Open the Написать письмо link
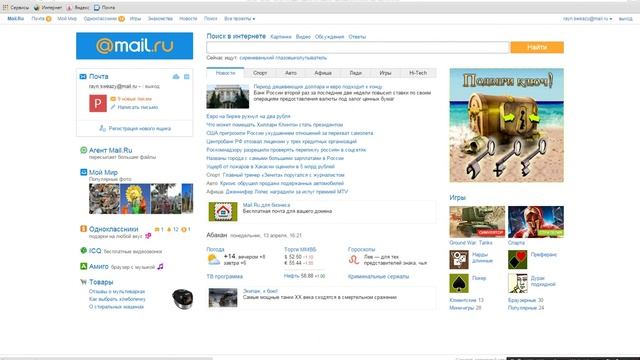This screenshot has height=360, width=640. click(138, 107)
